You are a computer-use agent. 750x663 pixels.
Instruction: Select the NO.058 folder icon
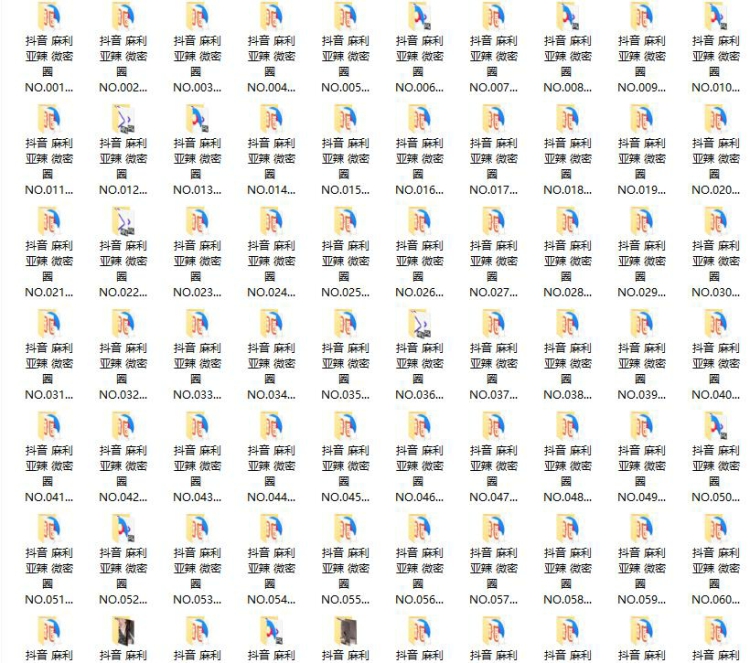568,528
